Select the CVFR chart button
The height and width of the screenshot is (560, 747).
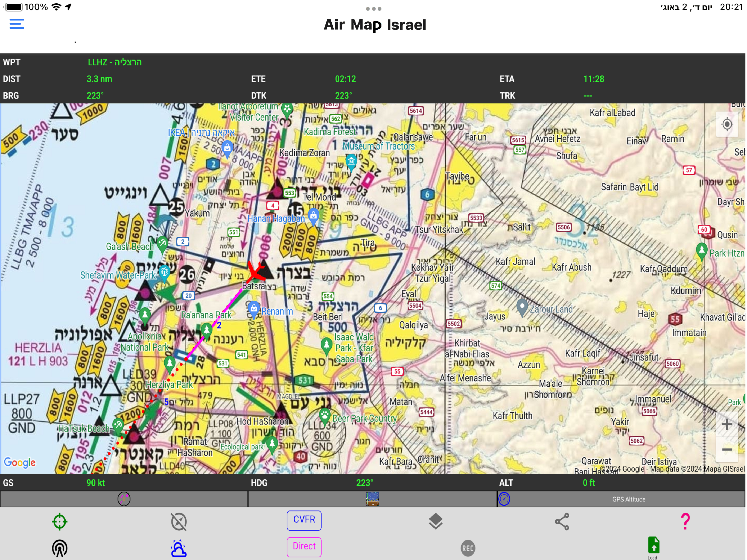(x=304, y=520)
